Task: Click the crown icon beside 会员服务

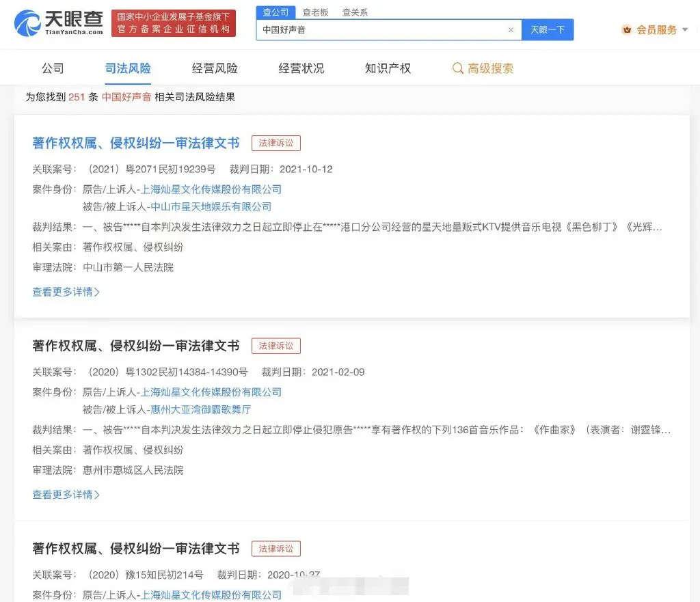Action: [x=627, y=30]
